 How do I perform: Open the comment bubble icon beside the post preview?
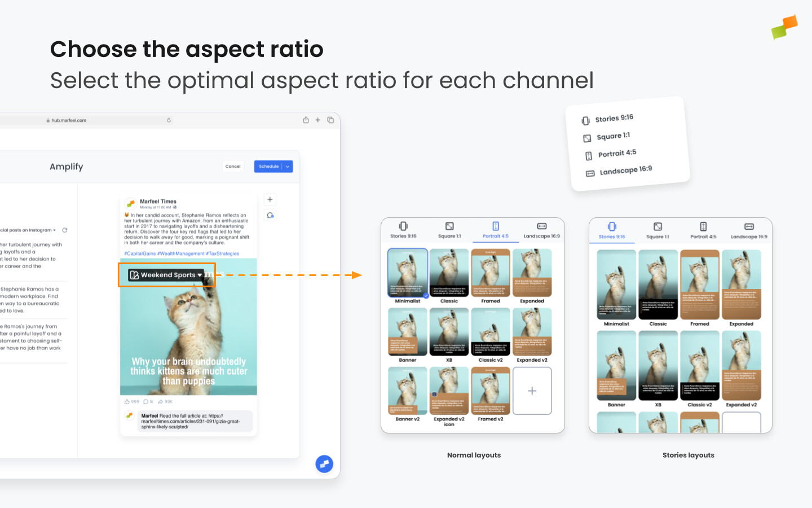point(270,215)
